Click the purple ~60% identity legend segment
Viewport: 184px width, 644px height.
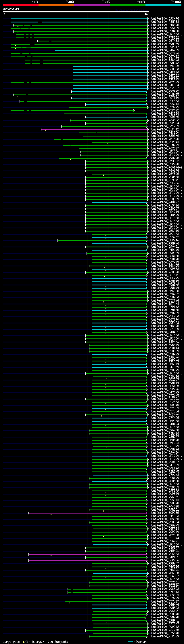pos(92,5)
